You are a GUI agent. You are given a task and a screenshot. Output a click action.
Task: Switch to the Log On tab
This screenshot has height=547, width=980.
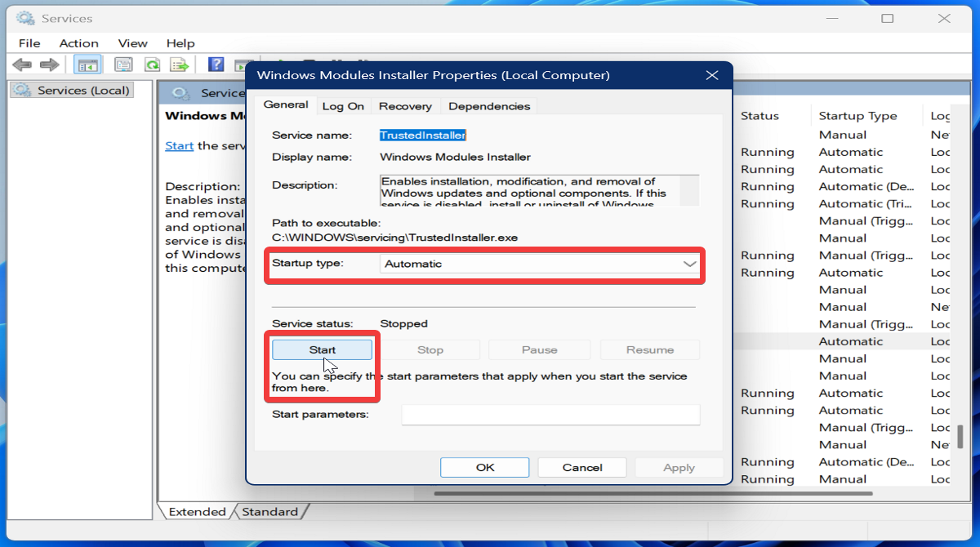(343, 106)
